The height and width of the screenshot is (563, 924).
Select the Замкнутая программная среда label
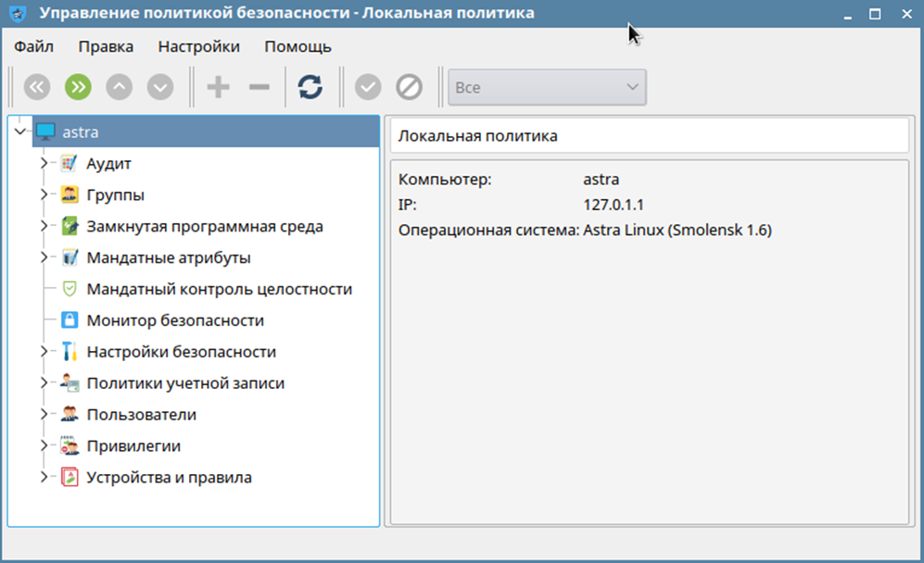click(x=205, y=227)
